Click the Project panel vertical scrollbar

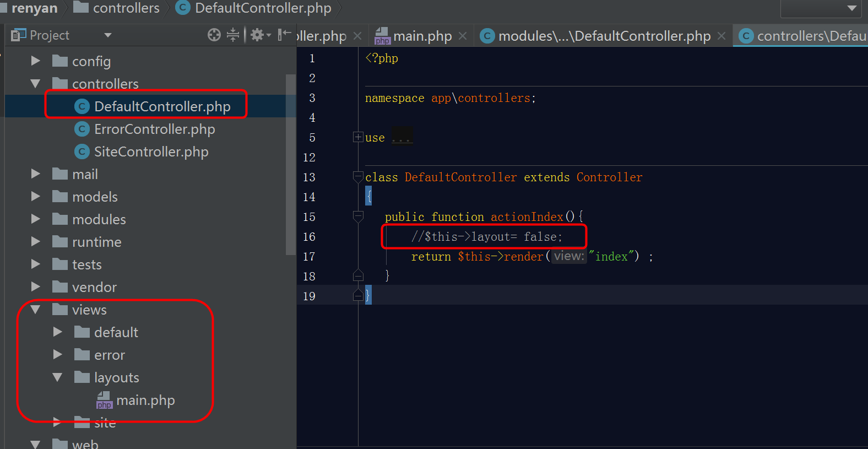coord(291,164)
